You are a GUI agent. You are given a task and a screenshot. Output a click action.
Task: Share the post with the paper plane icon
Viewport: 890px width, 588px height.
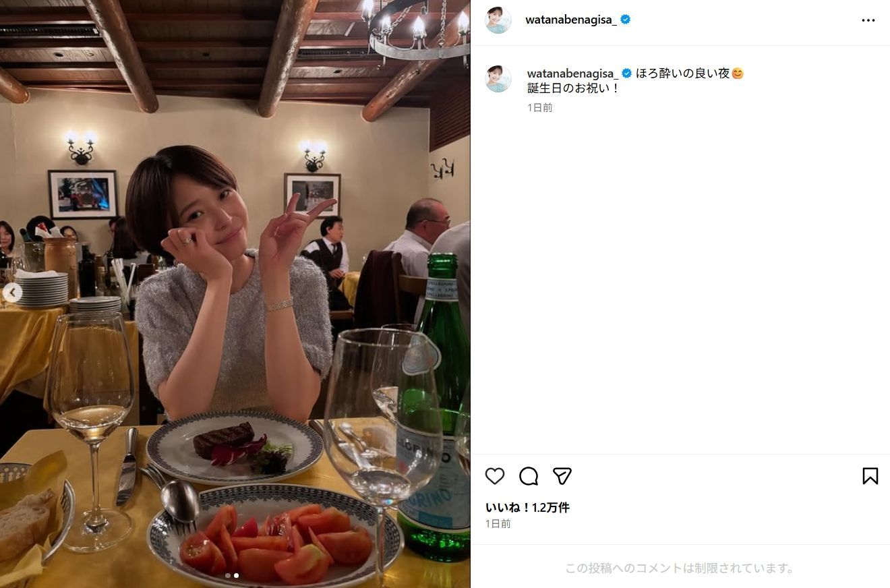click(x=562, y=476)
